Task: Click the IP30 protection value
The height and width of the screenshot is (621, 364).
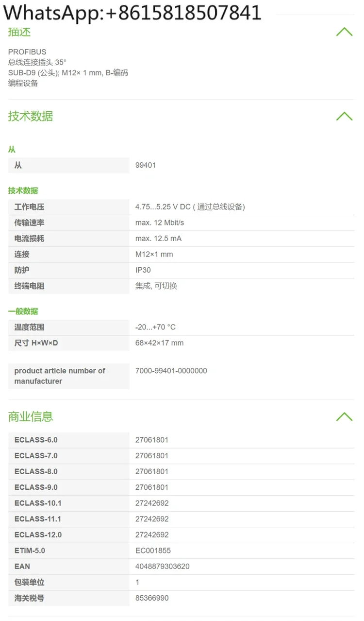Action: pyautogui.click(x=143, y=270)
